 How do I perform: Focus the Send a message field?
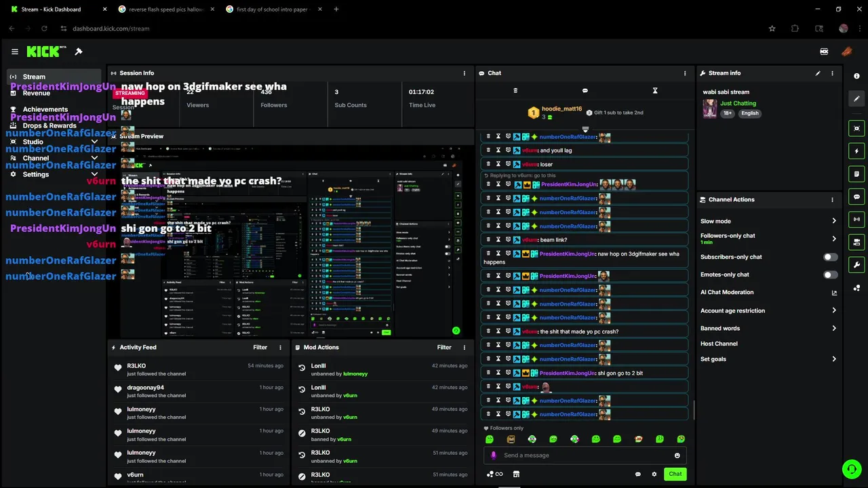(x=584, y=455)
